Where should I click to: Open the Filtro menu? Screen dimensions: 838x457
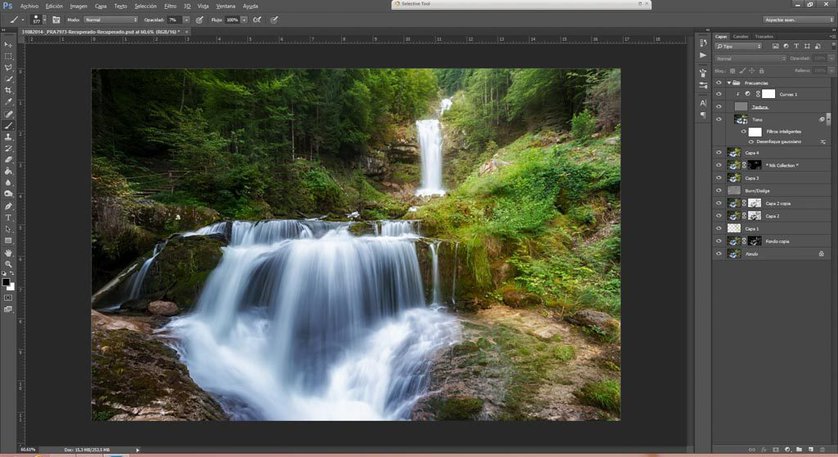tap(170, 6)
